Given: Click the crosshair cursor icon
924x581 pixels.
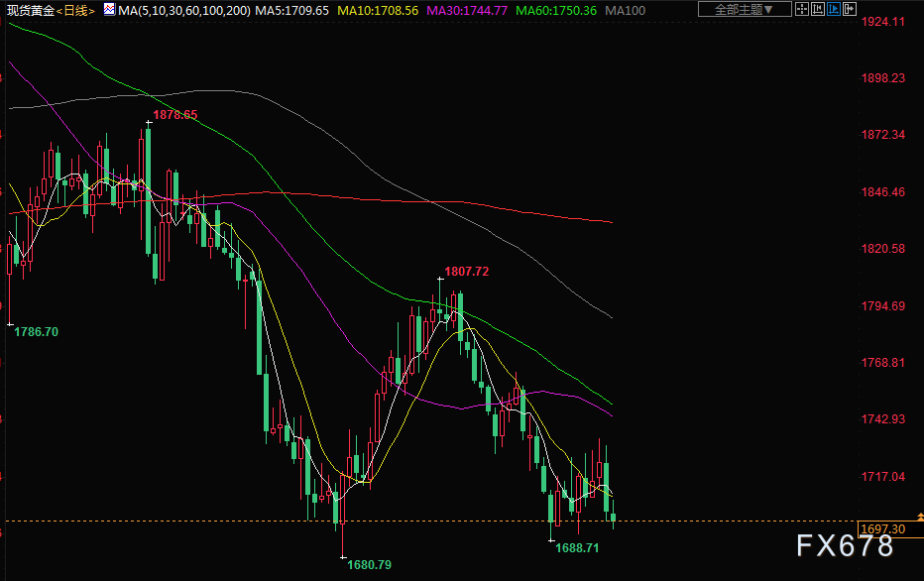Looking at the screenshot, I should pos(804,10).
